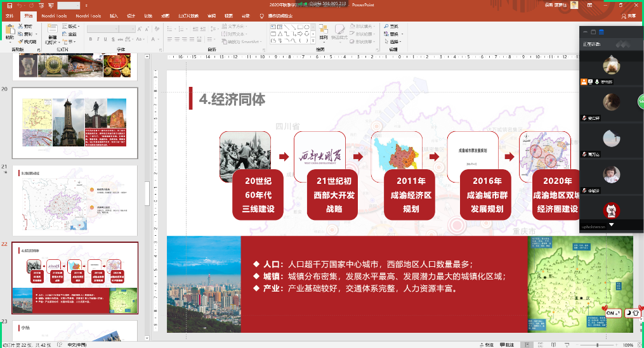Open the Section (节) dropdown
This screenshot has height=348, width=644.
(x=69, y=41)
